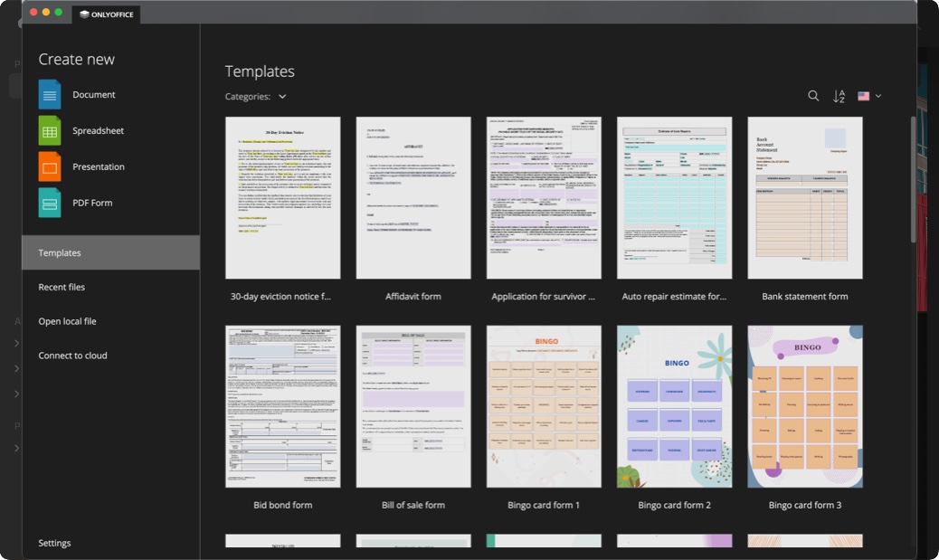
Task: Click the 'Bid bond form' caption
Action: tap(282, 505)
